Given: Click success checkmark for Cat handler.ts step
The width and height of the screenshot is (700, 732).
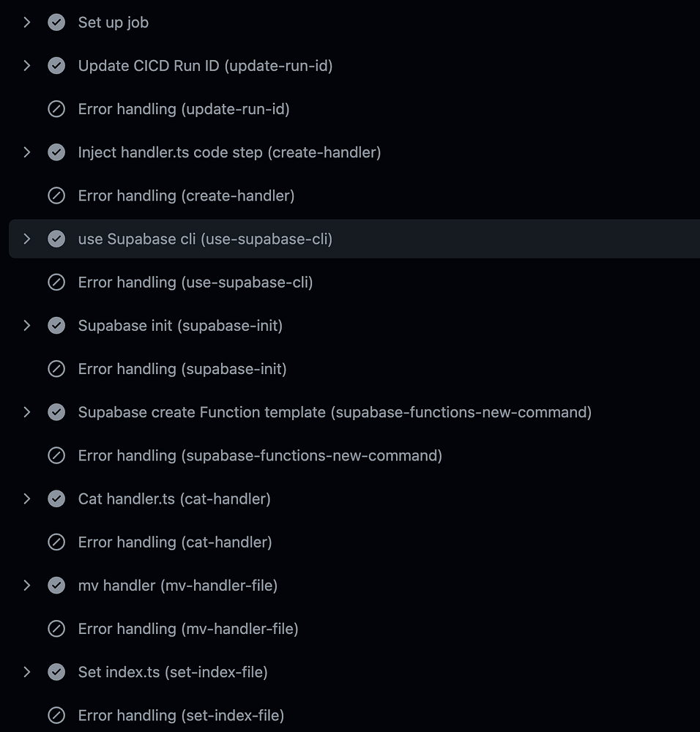Looking at the screenshot, I should coord(56,498).
